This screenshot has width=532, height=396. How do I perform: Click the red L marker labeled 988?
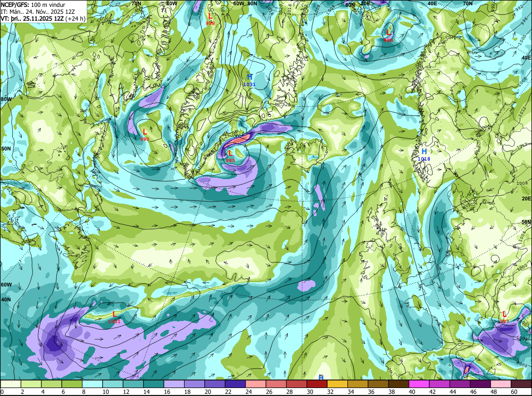pos(388,32)
